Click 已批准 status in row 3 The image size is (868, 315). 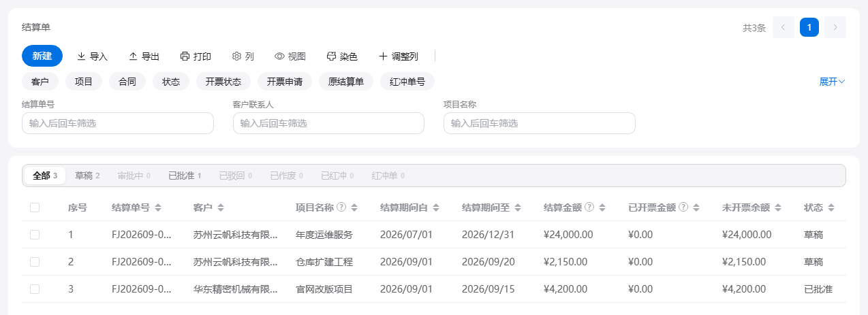[x=818, y=289]
